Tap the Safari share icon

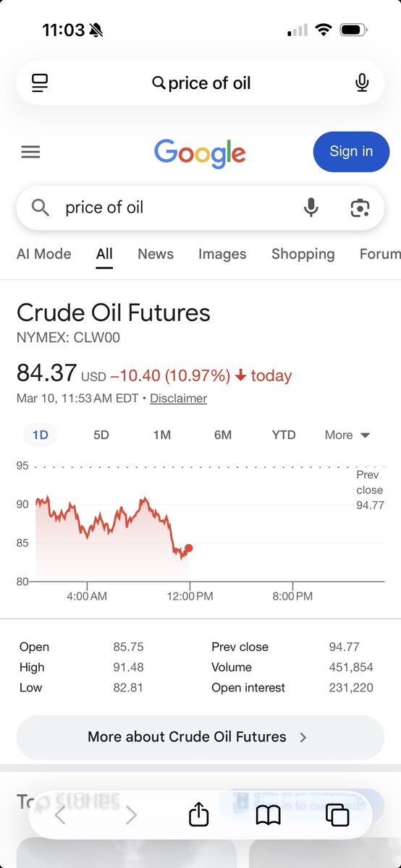(x=198, y=814)
